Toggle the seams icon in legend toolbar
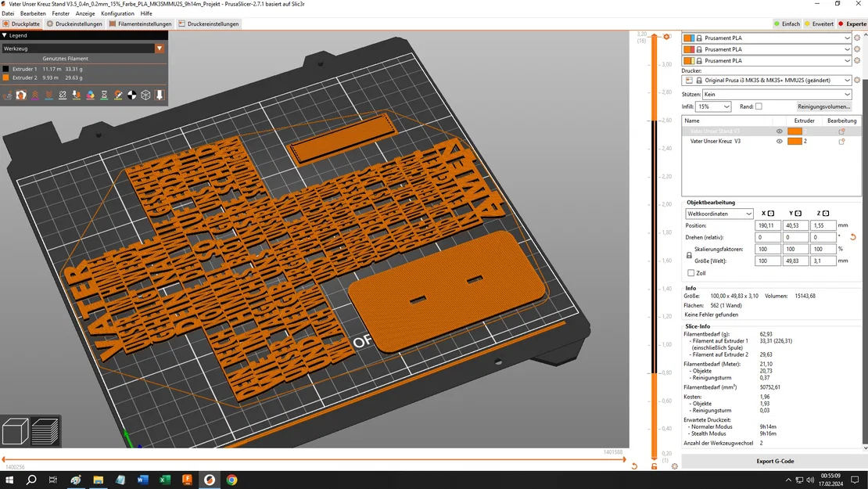This screenshot has height=489, width=868. 63,95
